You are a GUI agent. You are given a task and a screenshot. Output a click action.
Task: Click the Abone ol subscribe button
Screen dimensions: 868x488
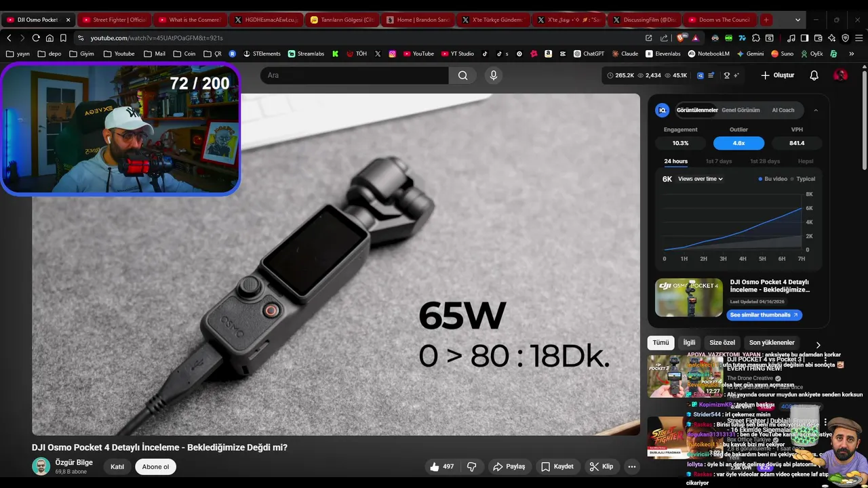pos(155,466)
